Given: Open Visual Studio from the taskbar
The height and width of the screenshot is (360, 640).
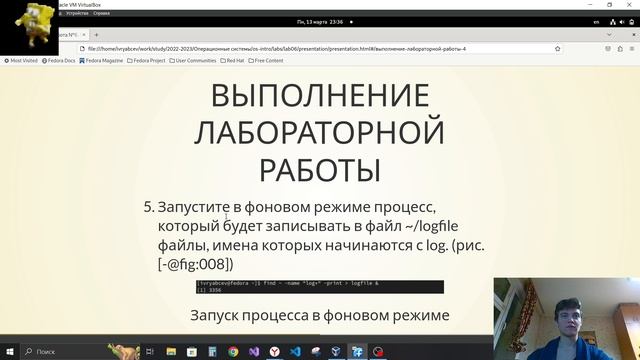Looking at the screenshot, I should pos(254,351).
